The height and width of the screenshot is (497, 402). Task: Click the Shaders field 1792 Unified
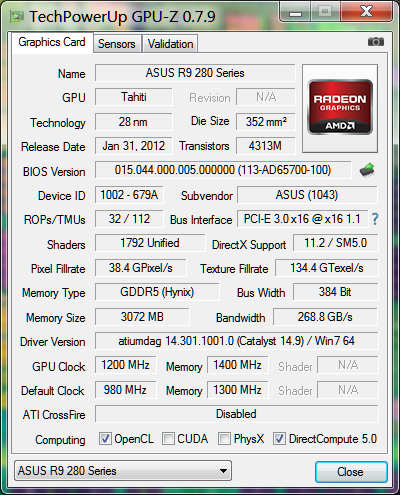point(150,243)
